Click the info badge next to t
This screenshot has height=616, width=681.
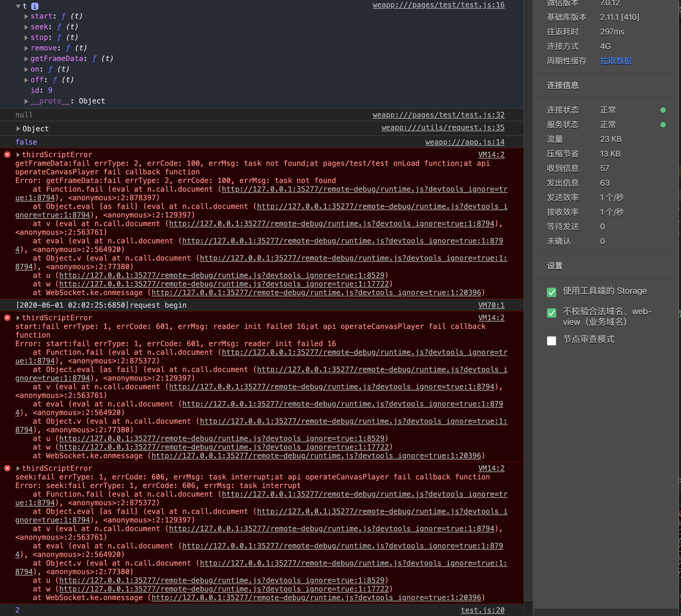click(x=35, y=6)
